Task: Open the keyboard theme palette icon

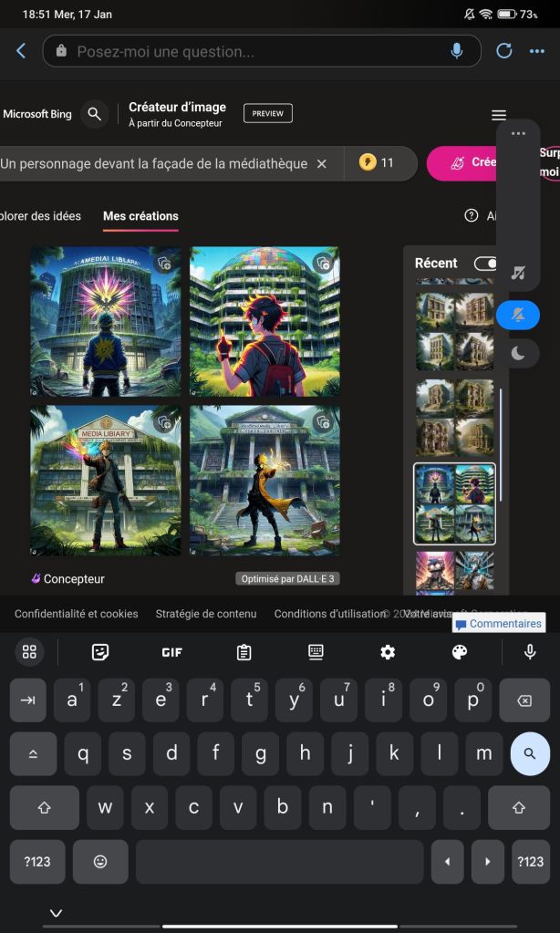Action: pos(460,651)
